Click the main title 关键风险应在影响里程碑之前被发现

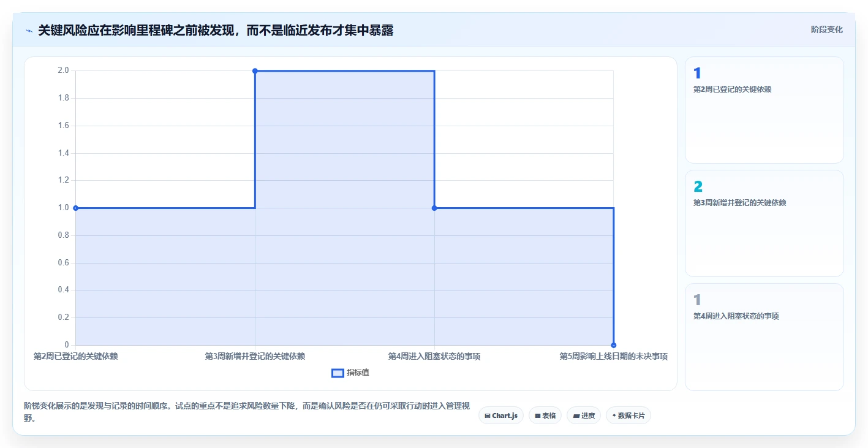coord(216,31)
